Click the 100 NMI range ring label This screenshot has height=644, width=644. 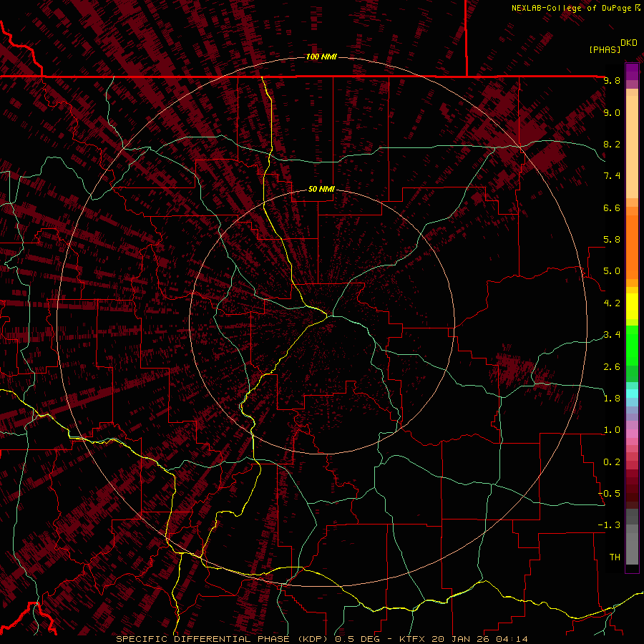(x=321, y=57)
